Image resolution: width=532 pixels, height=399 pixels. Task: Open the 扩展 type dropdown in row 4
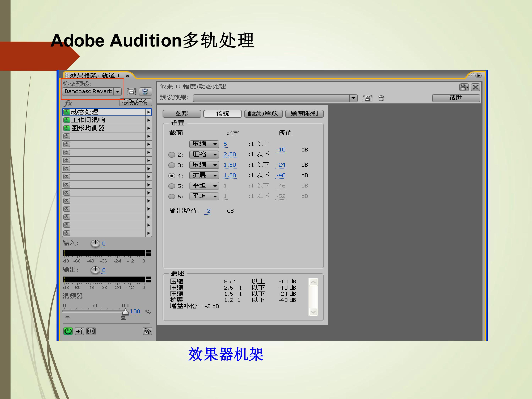(215, 175)
